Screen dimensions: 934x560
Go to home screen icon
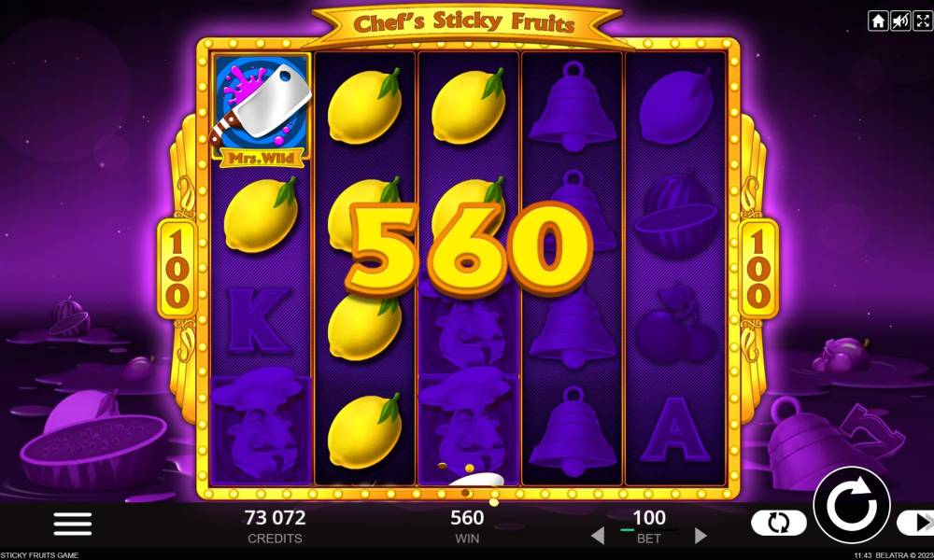[877, 21]
